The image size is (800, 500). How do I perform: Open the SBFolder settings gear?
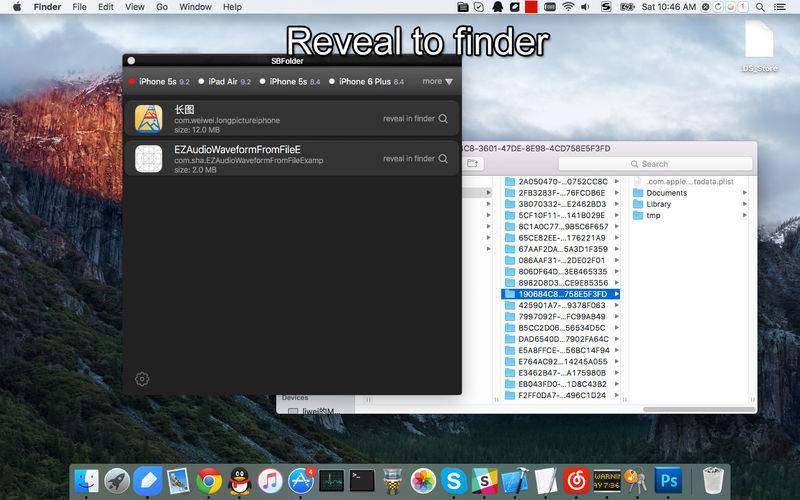(142, 379)
